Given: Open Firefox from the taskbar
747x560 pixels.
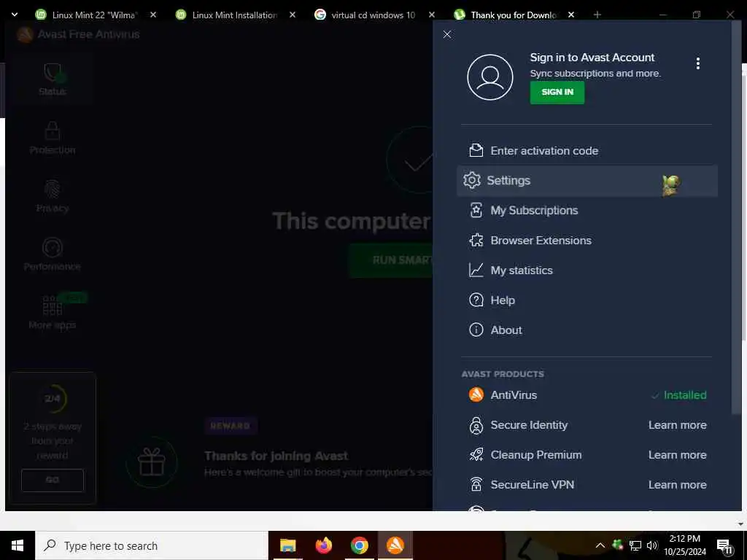Looking at the screenshot, I should 323,545.
